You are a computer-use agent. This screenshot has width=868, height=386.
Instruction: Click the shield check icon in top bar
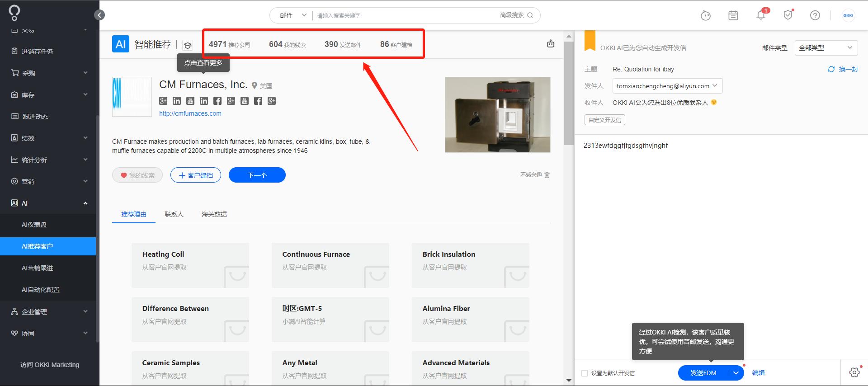point(788,15)
